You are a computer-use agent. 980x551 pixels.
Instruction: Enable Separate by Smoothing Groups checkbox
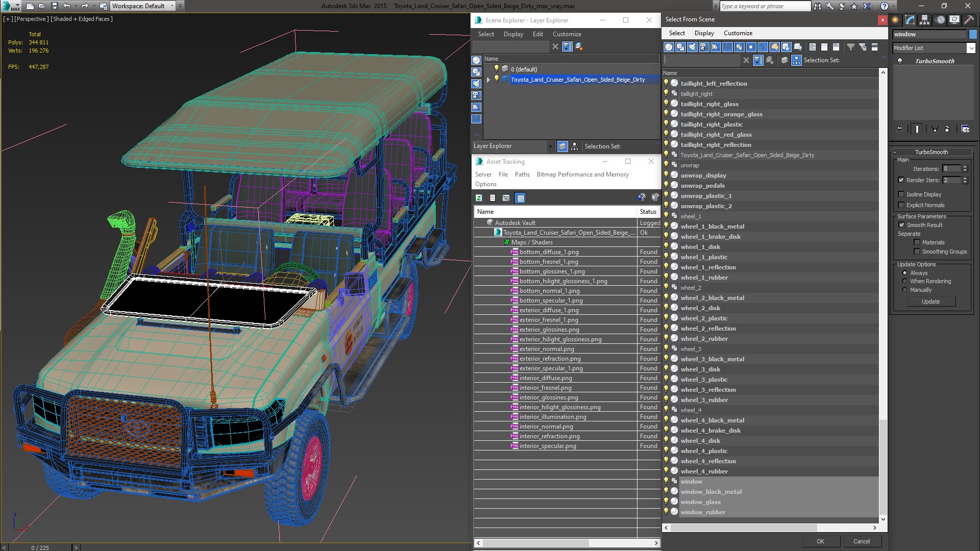pos(917,252)
